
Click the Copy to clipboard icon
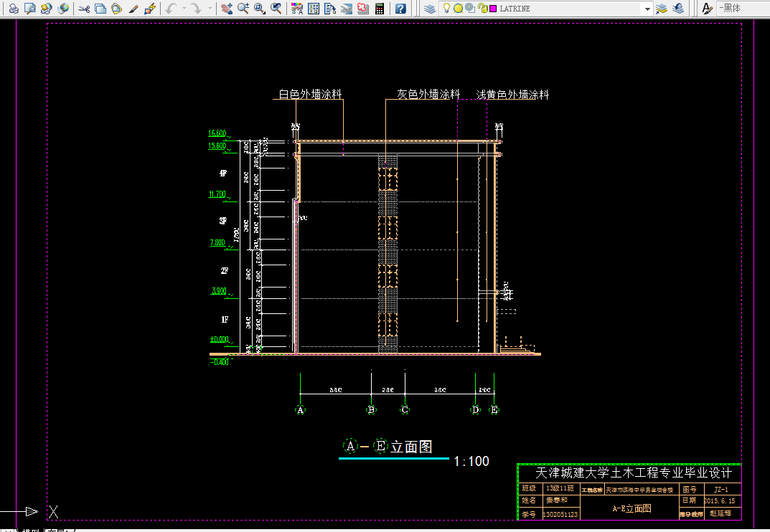[100, 9]
